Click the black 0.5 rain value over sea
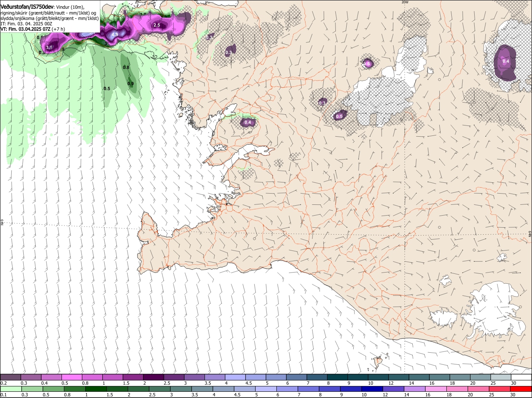This screenshot has height=398, width=532. pos(107,88)
